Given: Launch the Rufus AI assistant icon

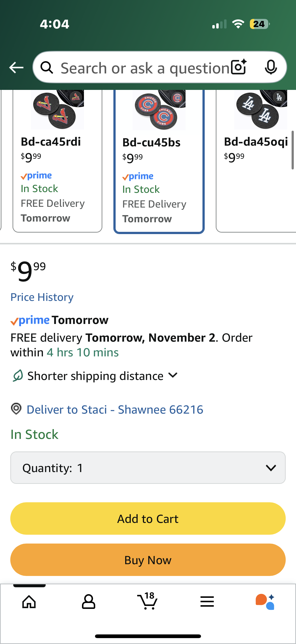Looking at the screenshot, I should [x=265, y=602].
